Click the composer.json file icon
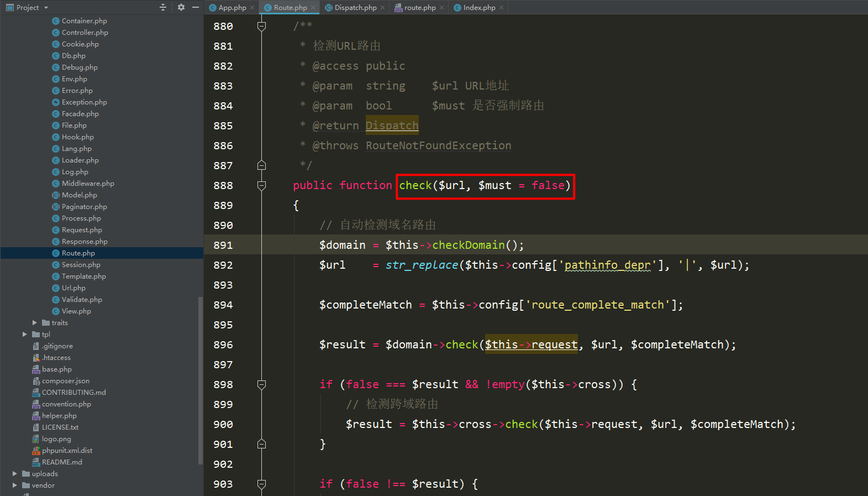 (36, 381)
